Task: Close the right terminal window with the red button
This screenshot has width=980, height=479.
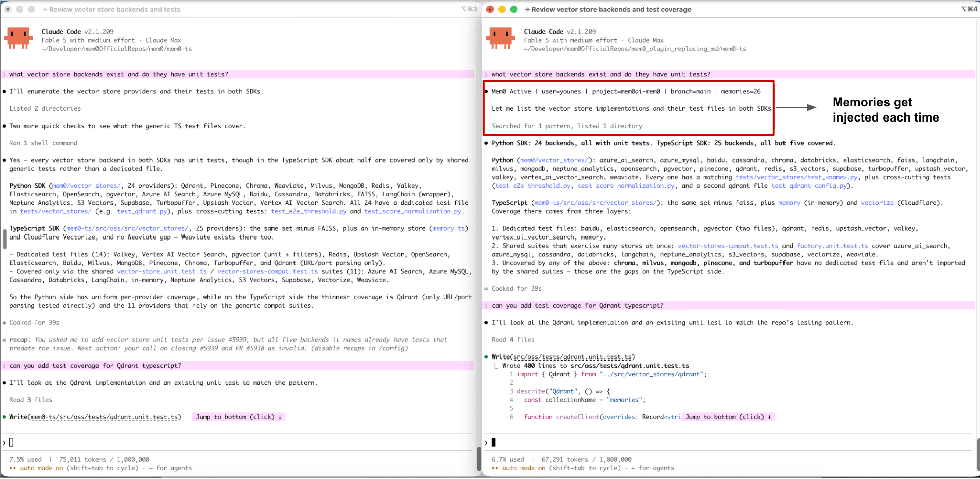Action: [x=490, y=9]
